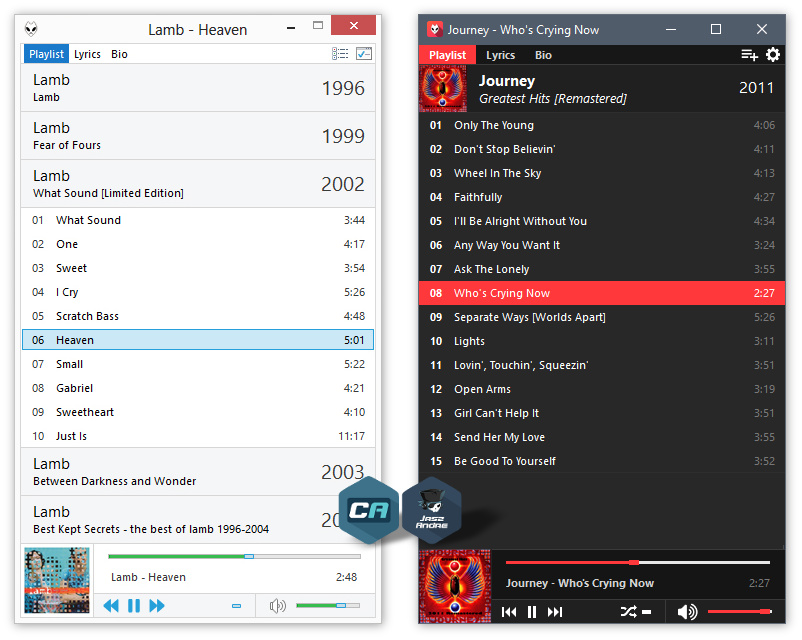Play track 09 Separate Ways [Worlds Apart]
This screenshot has height=640, width=802.
[x=602, y=317]
